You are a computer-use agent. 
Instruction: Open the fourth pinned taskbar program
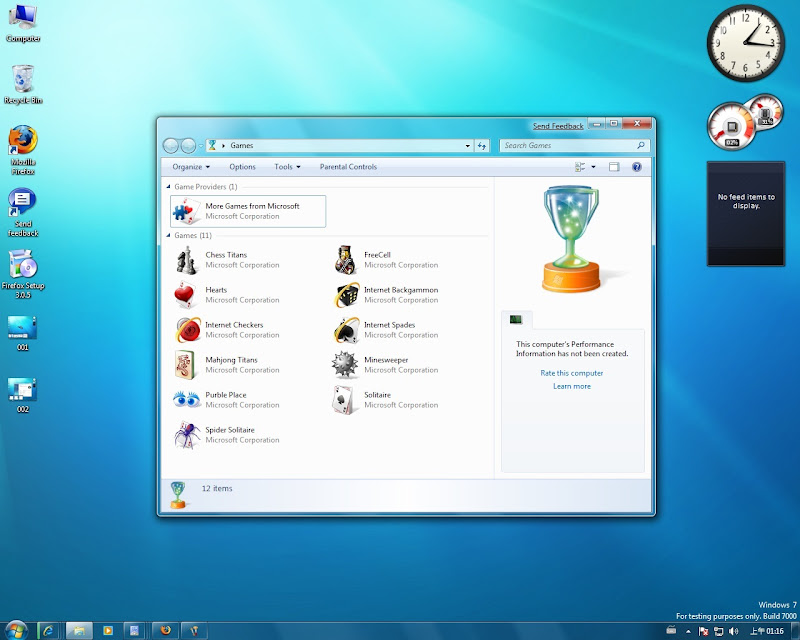(134, 631)
